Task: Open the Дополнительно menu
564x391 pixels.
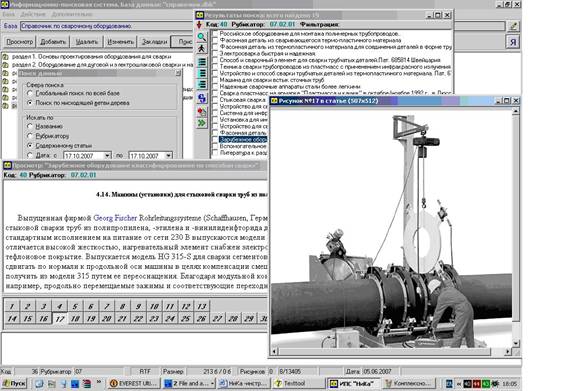Action: 72,14
